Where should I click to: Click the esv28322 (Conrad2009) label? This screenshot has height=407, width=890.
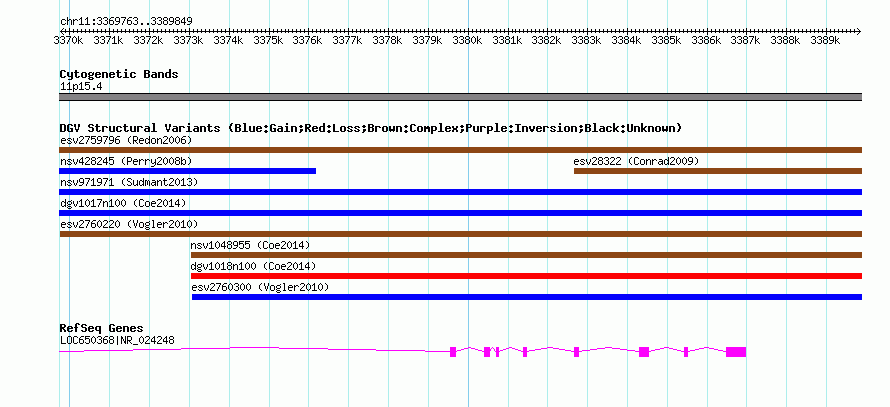636,161
